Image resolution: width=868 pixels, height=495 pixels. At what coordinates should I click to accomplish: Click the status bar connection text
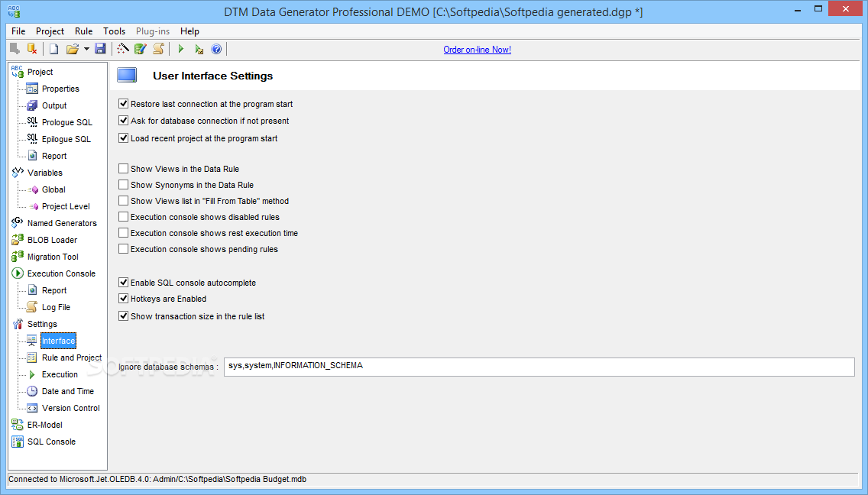point(157,480)
